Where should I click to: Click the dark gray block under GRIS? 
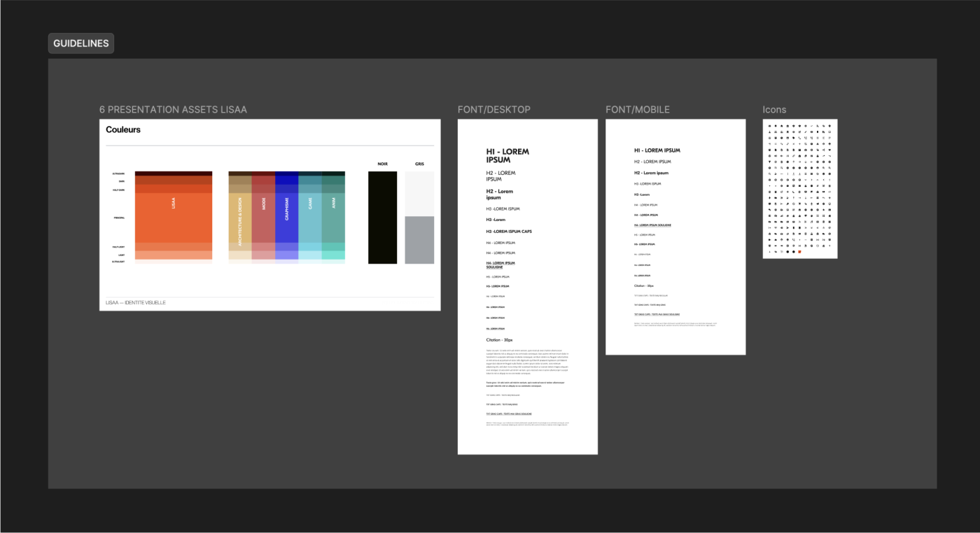coord(419,240)
